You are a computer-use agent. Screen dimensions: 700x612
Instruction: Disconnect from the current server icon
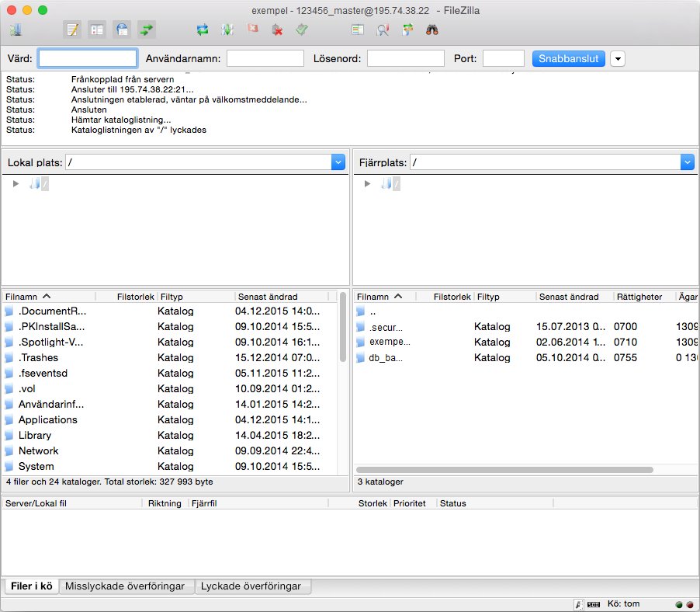point(277,30)
